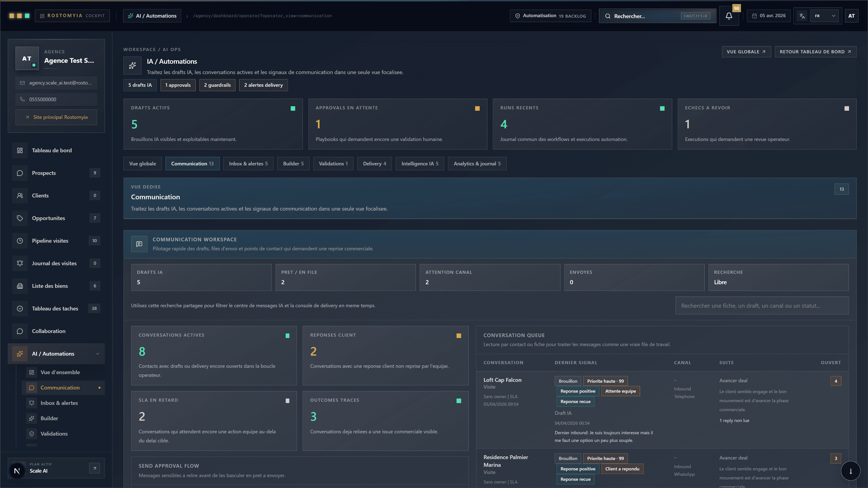Click the translate language icon
The height and width of the screenshot is (488, 868).
coord(802,16)
